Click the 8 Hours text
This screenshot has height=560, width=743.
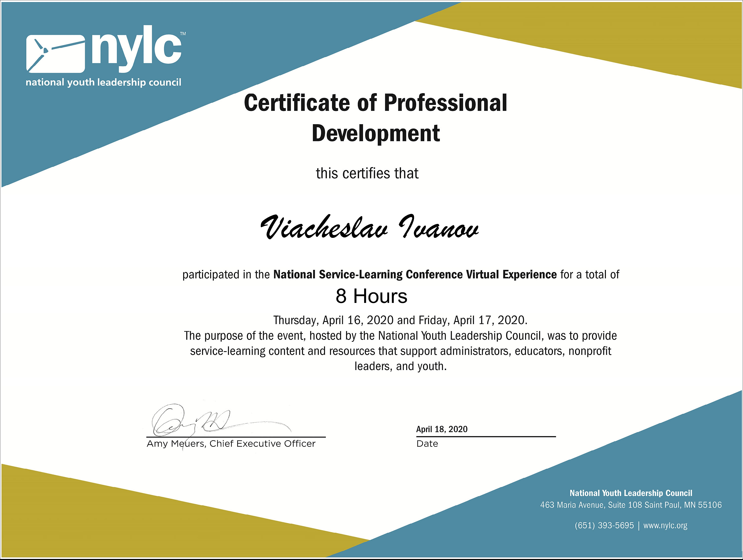tap(371, 296)
